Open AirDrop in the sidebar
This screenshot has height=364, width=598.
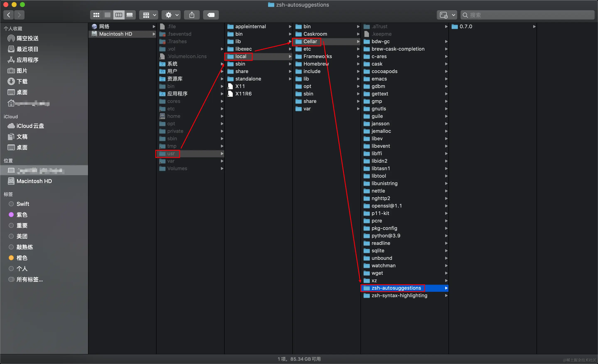click(27, 38)
